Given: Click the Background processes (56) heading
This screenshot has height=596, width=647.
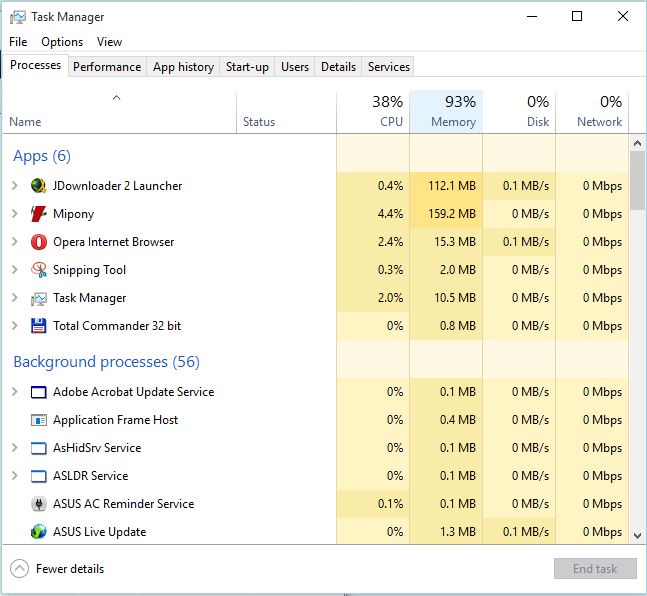Looking at the screenshot, I should (106, 362).
